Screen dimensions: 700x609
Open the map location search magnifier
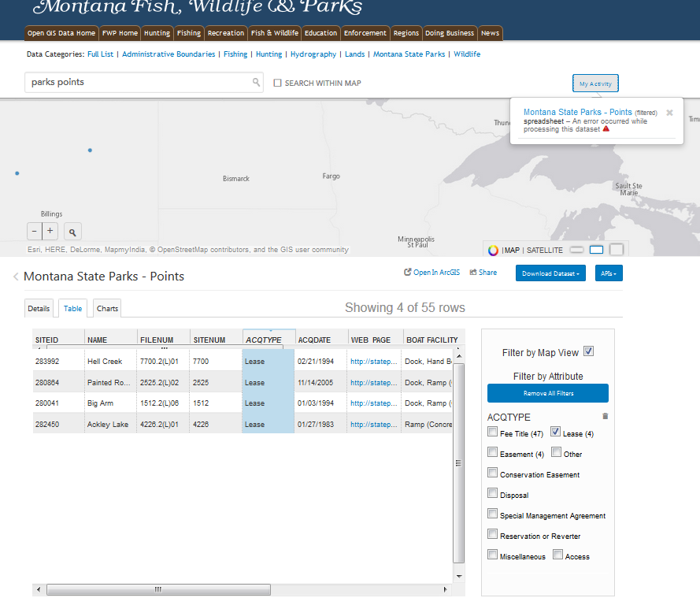point(72,232)
